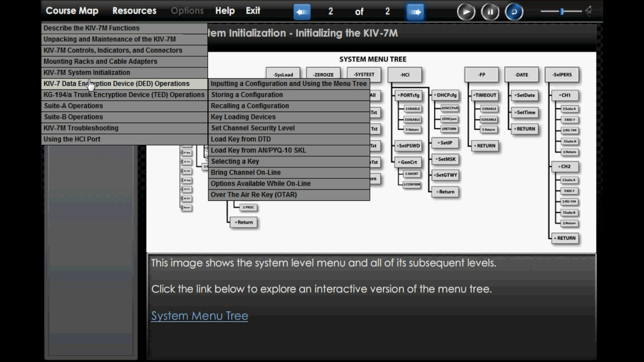The image size is (644, 362).
Task: Click the SetDate node in the tree
Action: point(525,95)
